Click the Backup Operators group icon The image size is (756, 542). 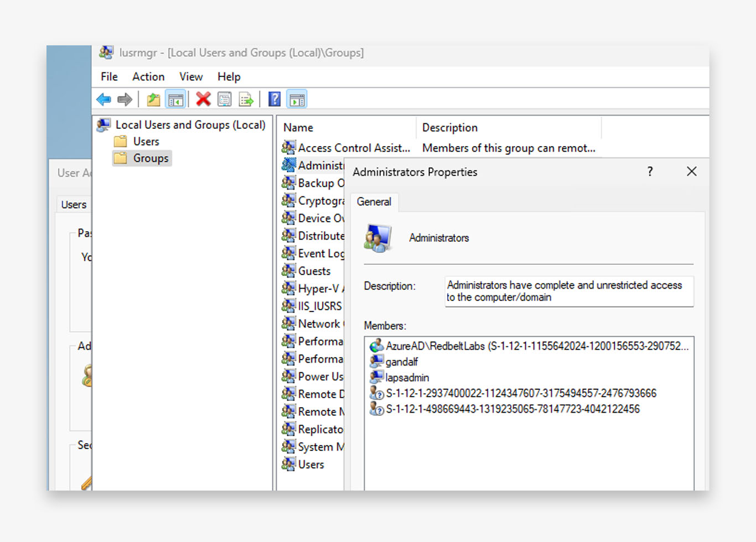[x=288, y=183]
